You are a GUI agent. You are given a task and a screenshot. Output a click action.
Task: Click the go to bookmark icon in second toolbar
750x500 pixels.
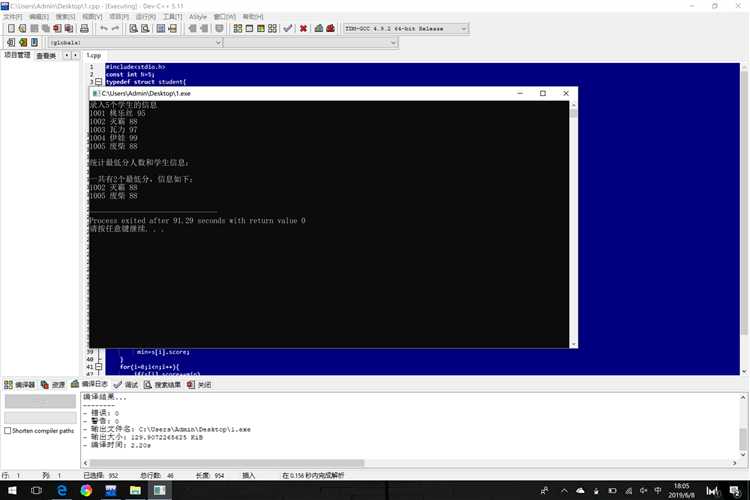34,43
